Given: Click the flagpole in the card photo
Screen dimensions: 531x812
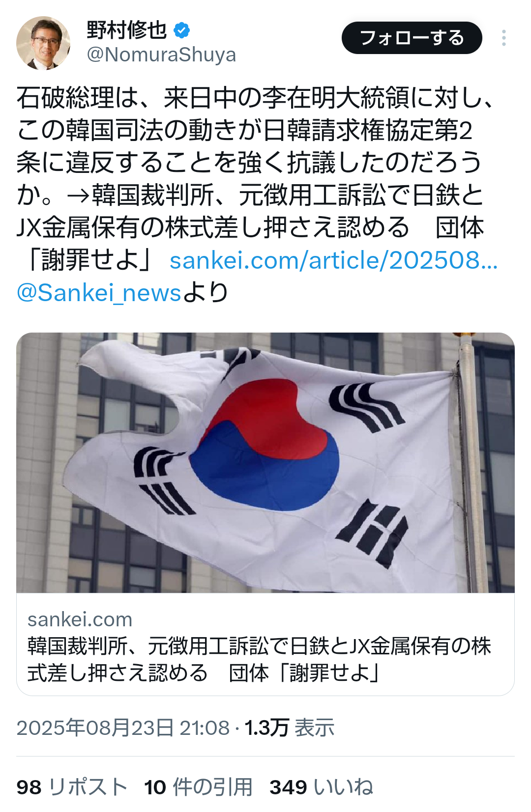Looking at the screenshot, I should [473, 463].
